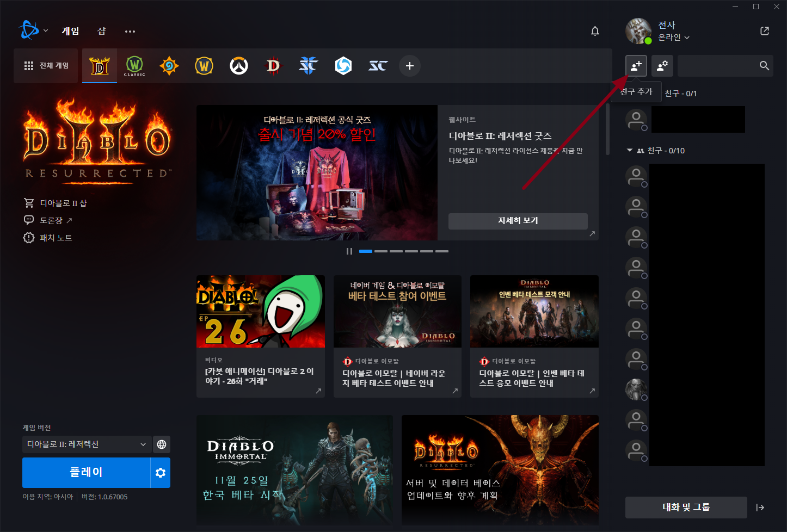Click the 친구 추가 add friend icon
Image resolution: width=787 pixels, height=532 pixels.
pos(636,66)
